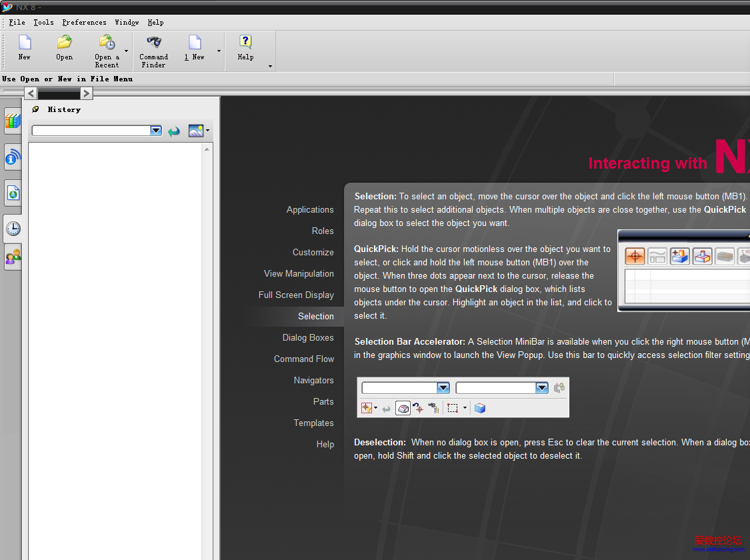The image size is (750, 560).
Task: Open the Window menu
Action: tap(127, 22)
